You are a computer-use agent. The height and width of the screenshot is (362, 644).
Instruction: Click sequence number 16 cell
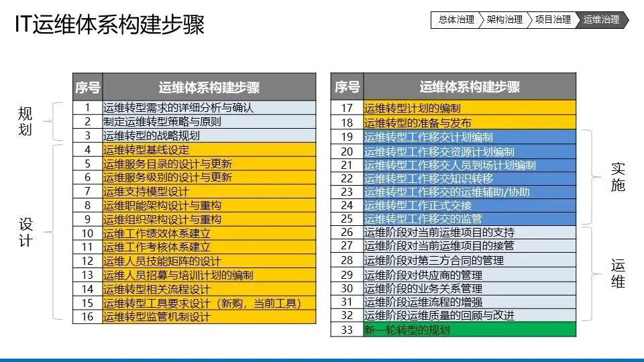pyautogui.click(x=87, y=317)
